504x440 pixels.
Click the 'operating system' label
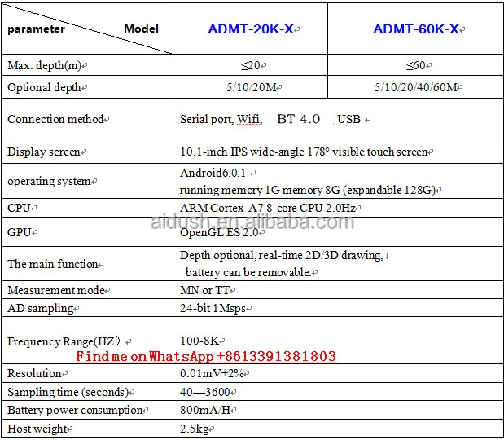click(49, 181)
